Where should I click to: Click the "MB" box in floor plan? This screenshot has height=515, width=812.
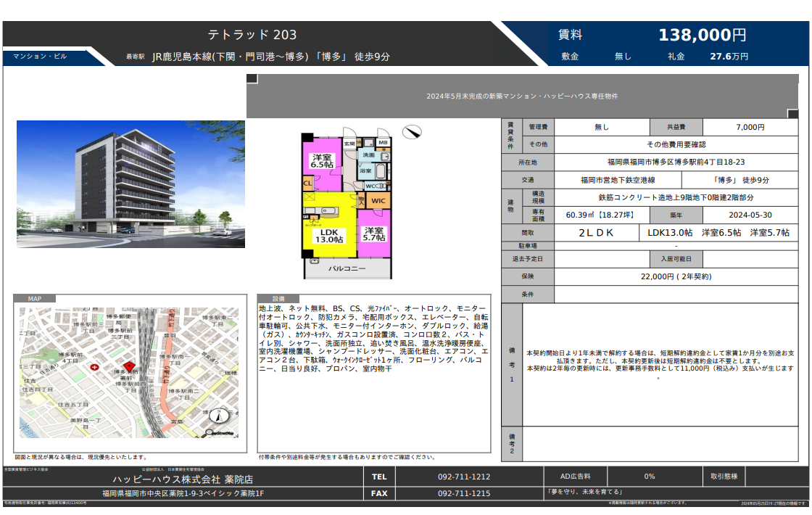384,142
